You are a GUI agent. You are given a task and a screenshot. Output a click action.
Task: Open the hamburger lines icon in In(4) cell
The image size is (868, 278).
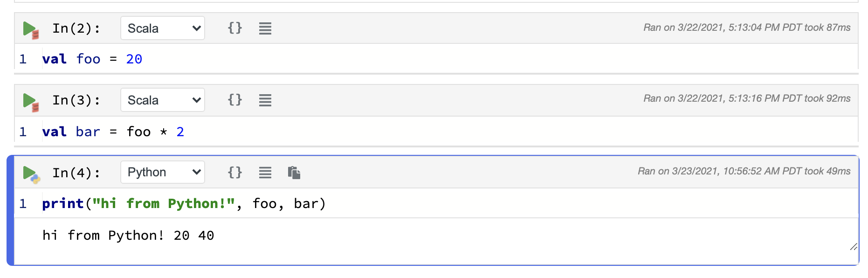click(265, 172)
